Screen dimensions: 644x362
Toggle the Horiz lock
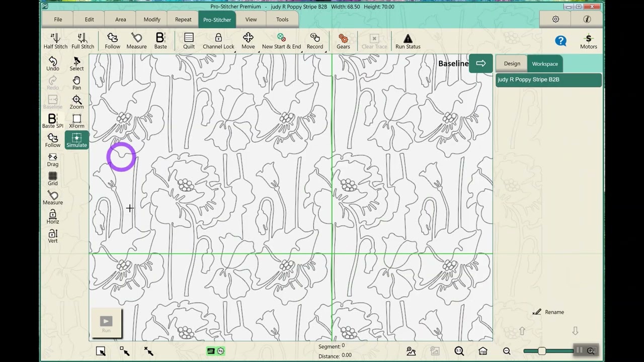click(53, 217)
